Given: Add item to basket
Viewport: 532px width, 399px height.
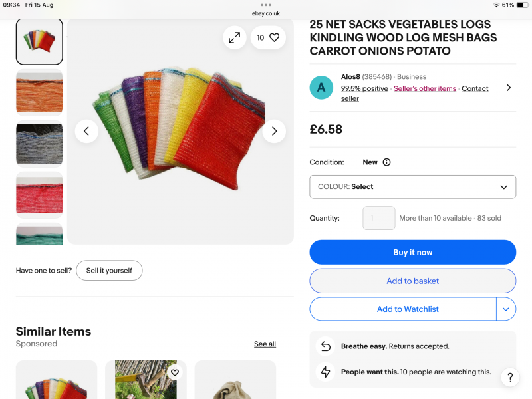Looking at the screenshot, I should tap(412, 281).
